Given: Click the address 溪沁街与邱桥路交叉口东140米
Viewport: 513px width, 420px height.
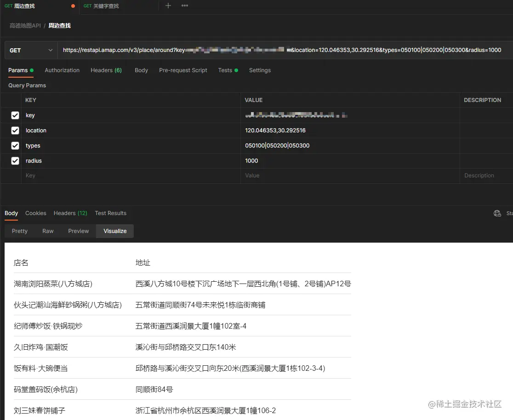Looking at the screenshot, I should (x=186, y=347).
